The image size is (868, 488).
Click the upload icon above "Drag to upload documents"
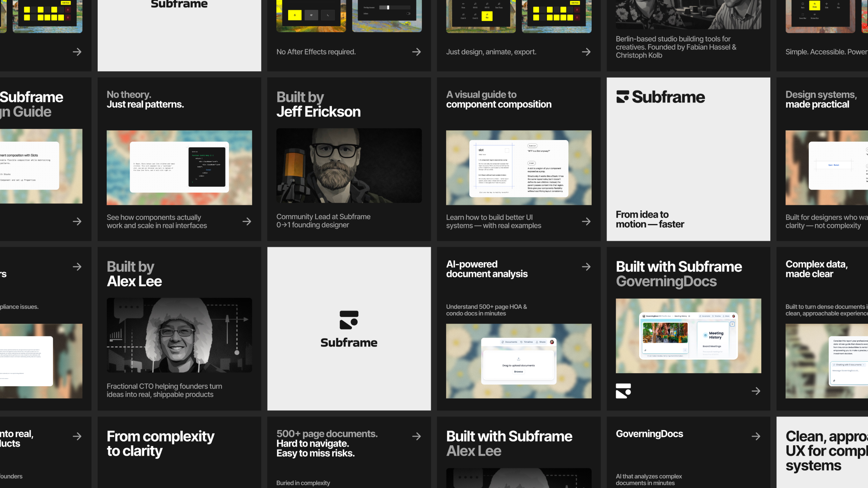518,359
